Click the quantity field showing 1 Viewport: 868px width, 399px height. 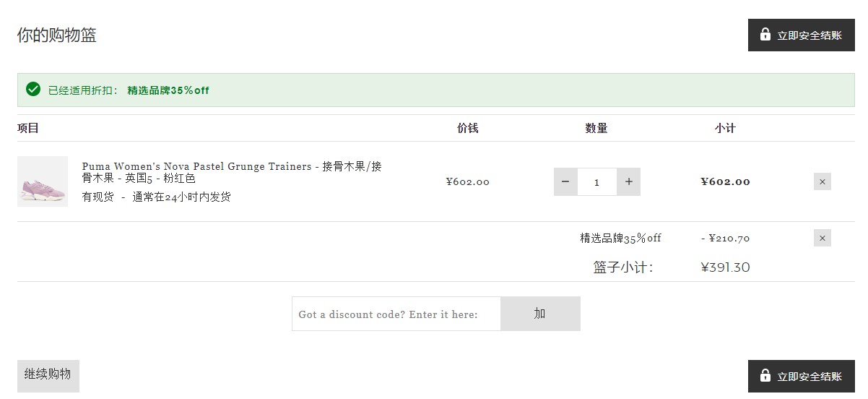596,181
